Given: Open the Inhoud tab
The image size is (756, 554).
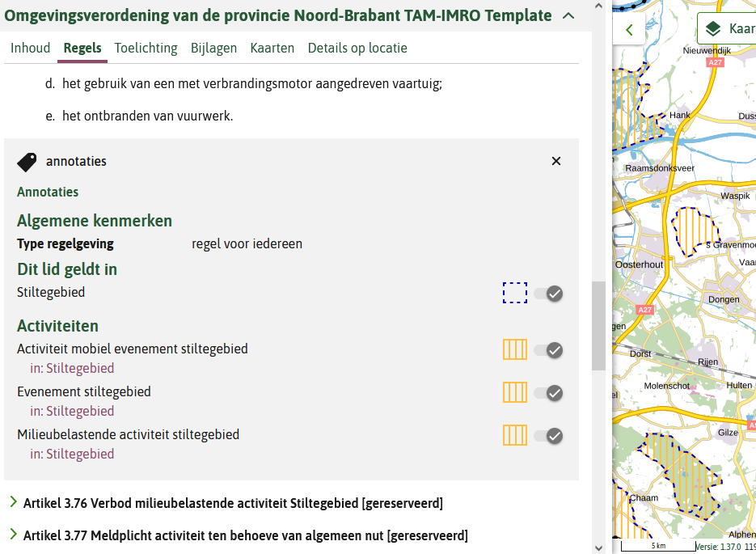Looking at the screenshot, I should pos(31,49).
